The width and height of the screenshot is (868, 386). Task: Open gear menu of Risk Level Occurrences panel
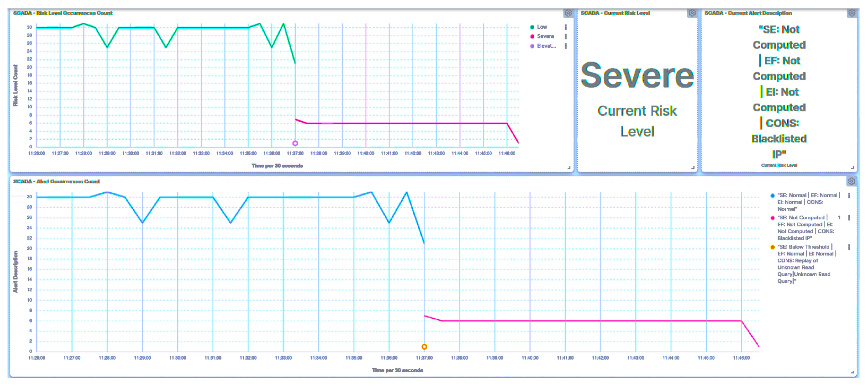click(568, 13)
